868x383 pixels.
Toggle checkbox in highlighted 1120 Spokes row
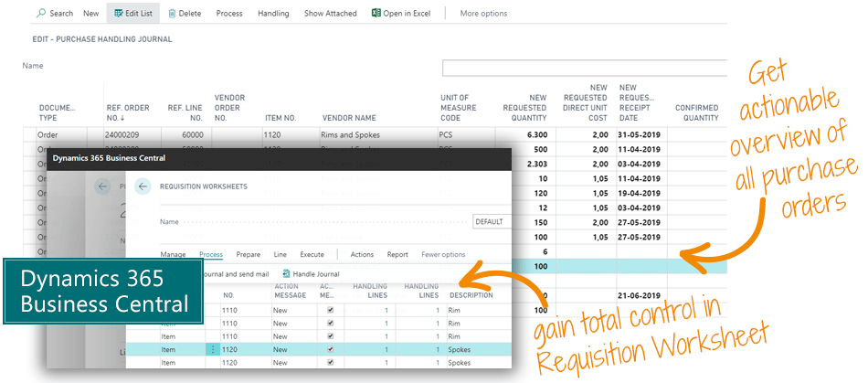point(331,350)
